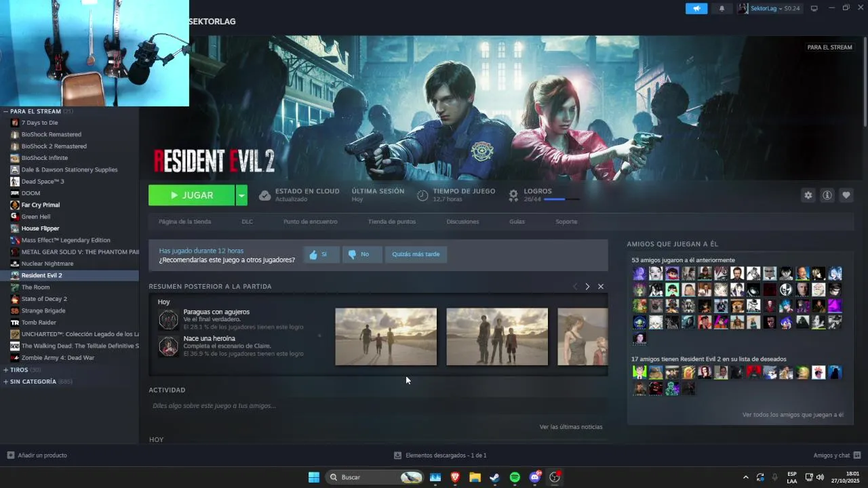Click Añadir un producto plus icon
Screen dimensions: 868x488
pyautogui.click(x=10, y=455)
